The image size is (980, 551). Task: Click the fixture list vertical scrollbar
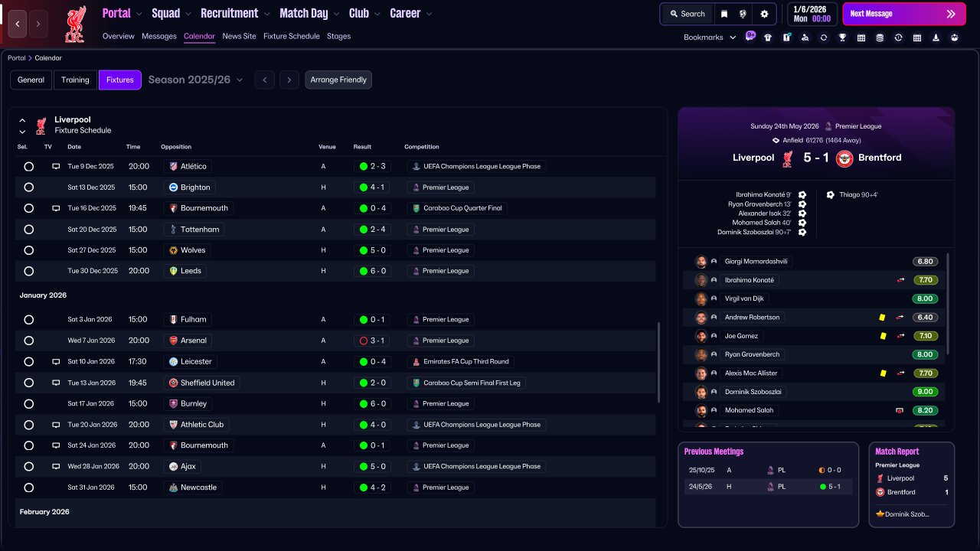tap(659, 362)
